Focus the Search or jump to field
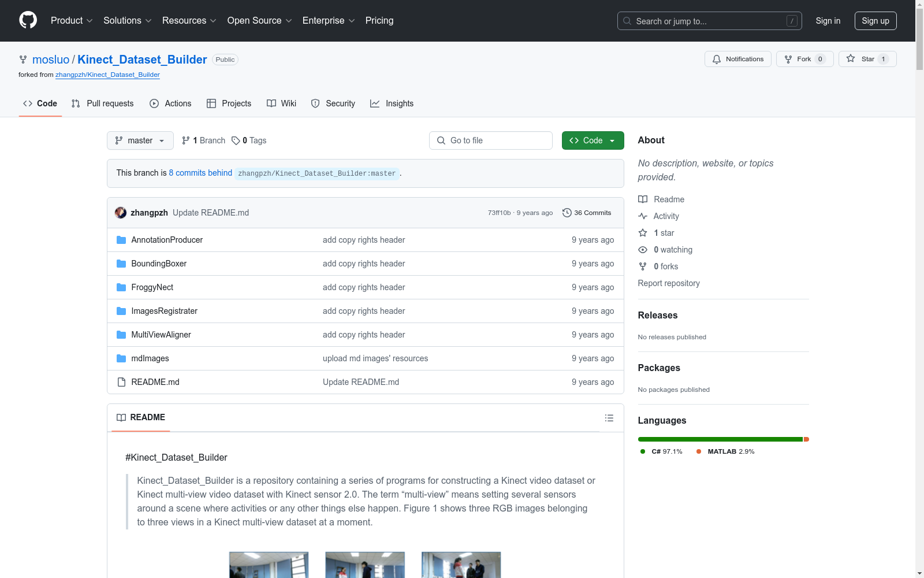This screenshot has height=578, width=924. (x=710, y=21)
